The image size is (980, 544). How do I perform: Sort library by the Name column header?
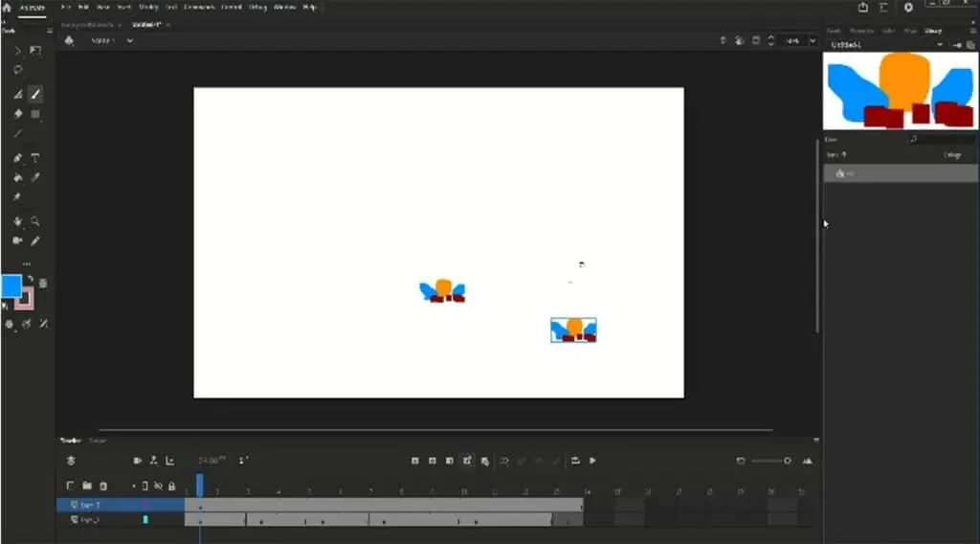836,155
